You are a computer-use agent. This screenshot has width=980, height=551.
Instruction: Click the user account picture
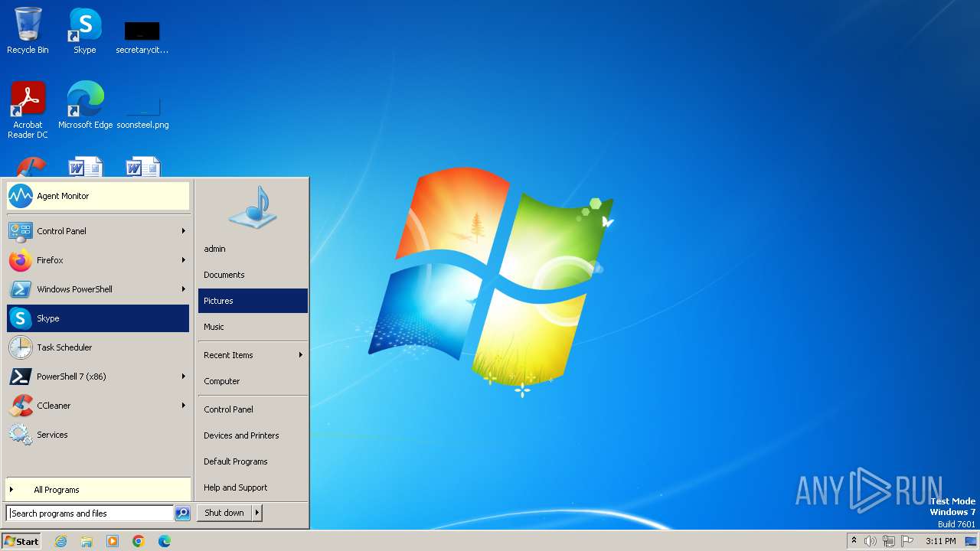[253, 207]
